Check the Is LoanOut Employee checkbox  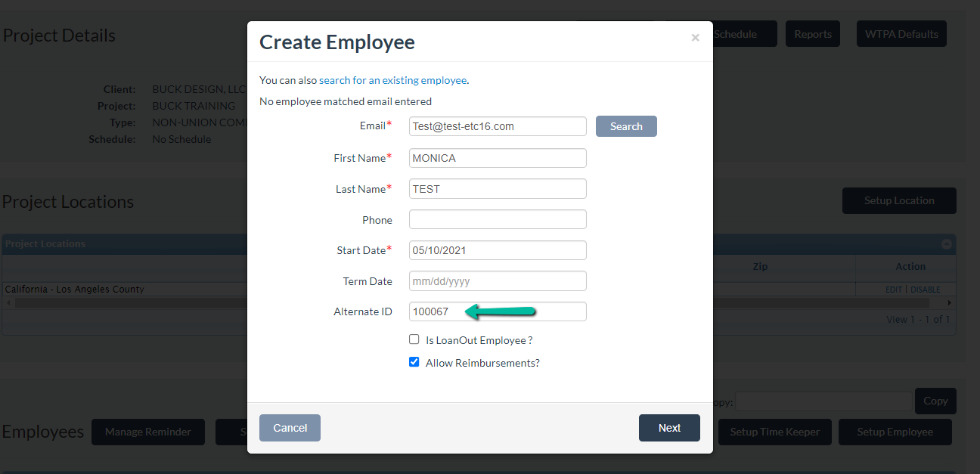tap(414, 339)
